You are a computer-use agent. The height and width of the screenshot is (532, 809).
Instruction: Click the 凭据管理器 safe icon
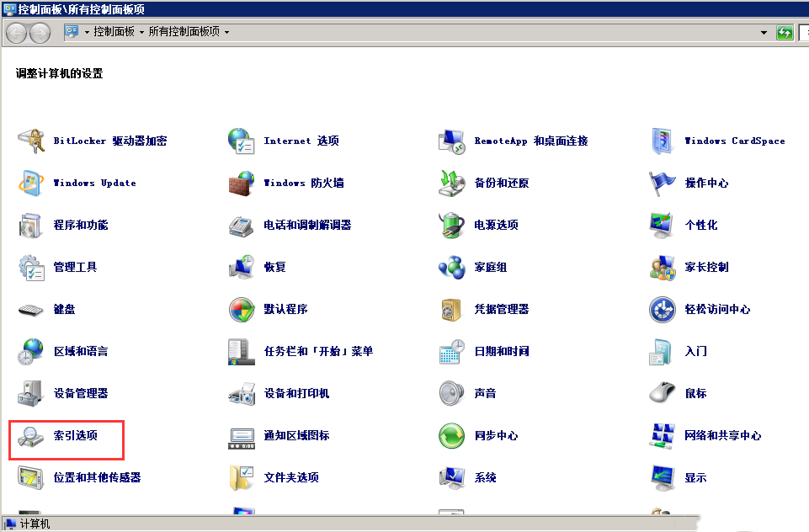click(x=452, y=310)
